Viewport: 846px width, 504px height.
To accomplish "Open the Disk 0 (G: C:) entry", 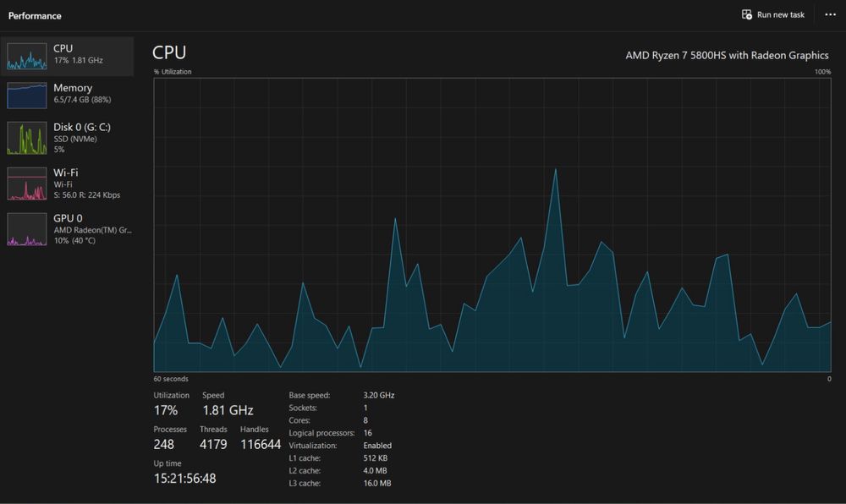I will pyautogui.click(x=67, y=138).
